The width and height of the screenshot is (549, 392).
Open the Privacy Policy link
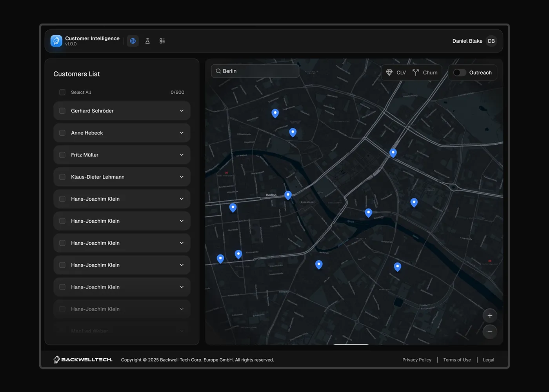pyautogui.click(x=416, y=359)
